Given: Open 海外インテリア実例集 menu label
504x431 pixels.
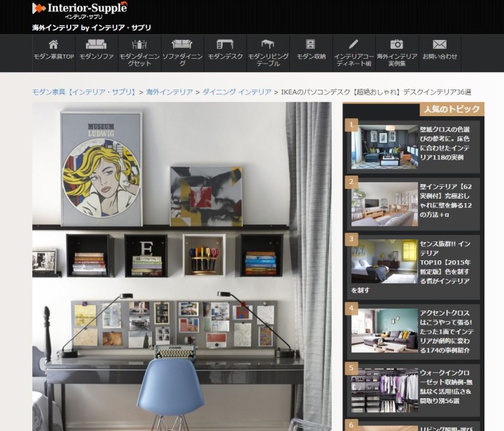Looking at the screenshot, I should tap(397, 60).
